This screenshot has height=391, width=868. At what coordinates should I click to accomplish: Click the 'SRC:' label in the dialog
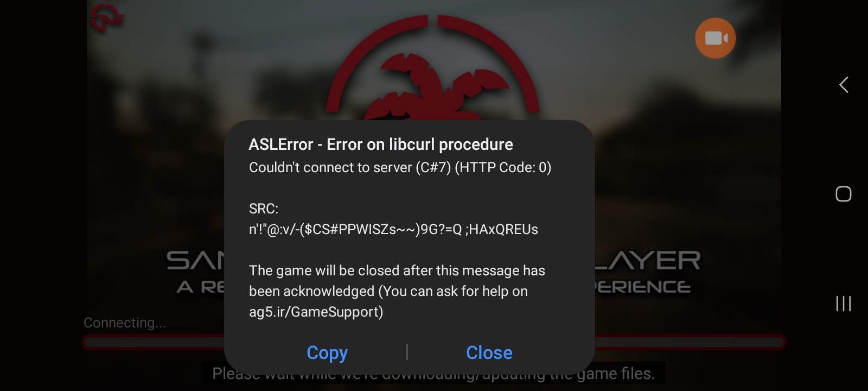coord(264,209)
